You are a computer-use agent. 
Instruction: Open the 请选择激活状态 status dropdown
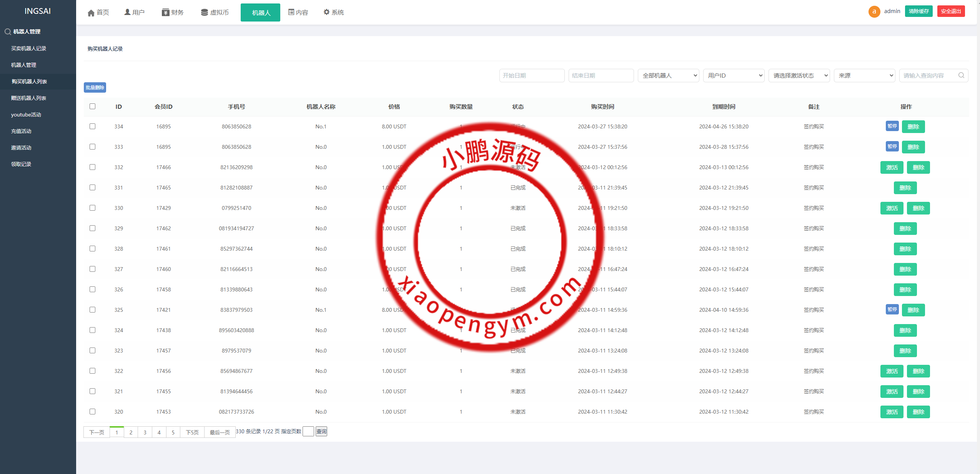click(799, 75)
